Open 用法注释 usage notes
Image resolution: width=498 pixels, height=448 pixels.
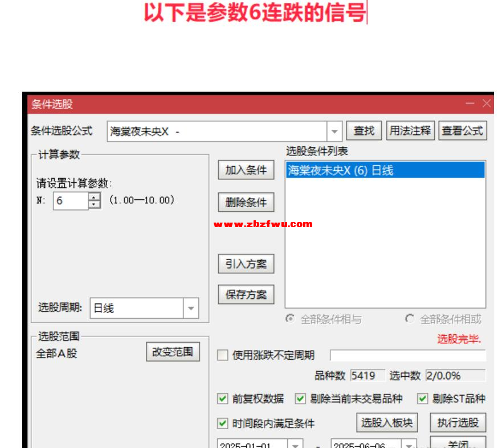410,131
